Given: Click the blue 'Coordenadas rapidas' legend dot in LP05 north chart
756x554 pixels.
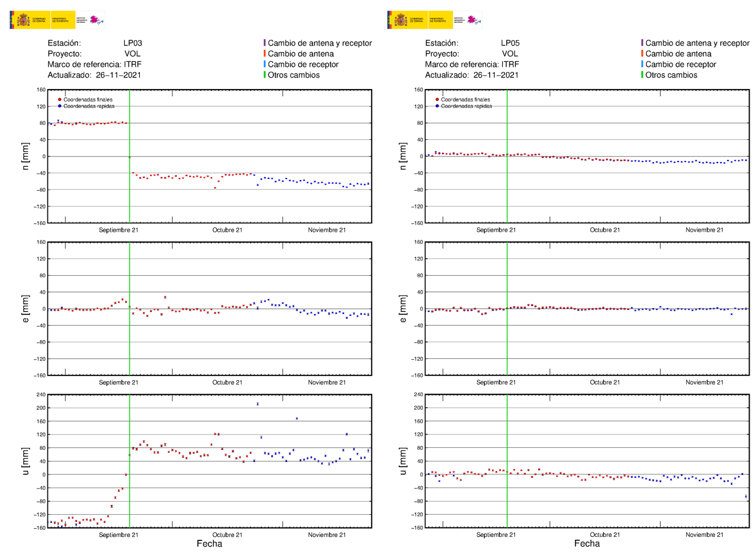Looking at the screenshot, I should 437,106.
